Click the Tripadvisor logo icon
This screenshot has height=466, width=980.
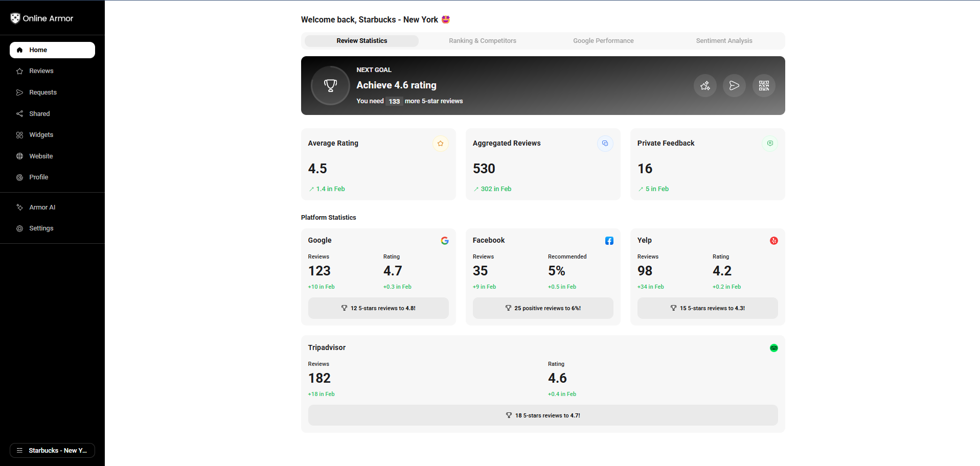[x=774, y=348]
